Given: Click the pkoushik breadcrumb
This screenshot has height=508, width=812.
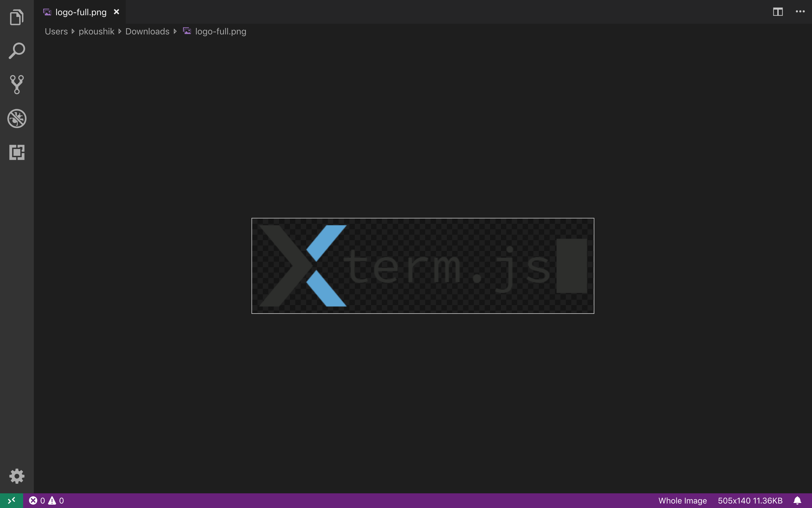Looking at the screenshot, I should pyautogui.click(x=97, y=32).
